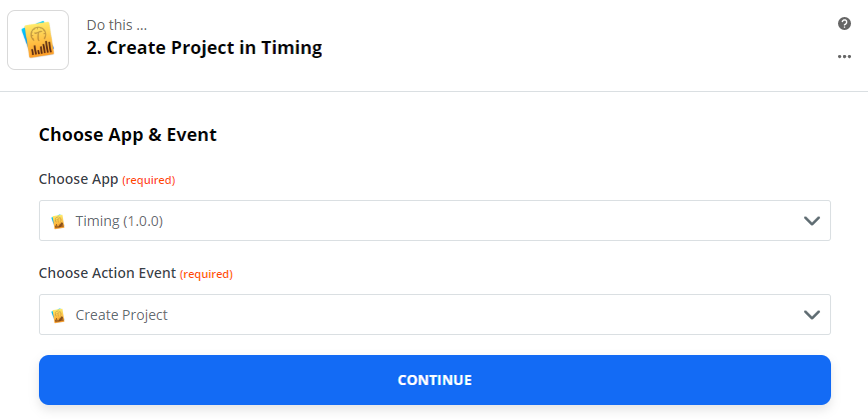Image resolution: width=868 pixels, height=419 pixels.
Task: Click the "Do this ..." step label
Action: click(x=117, y=25)
